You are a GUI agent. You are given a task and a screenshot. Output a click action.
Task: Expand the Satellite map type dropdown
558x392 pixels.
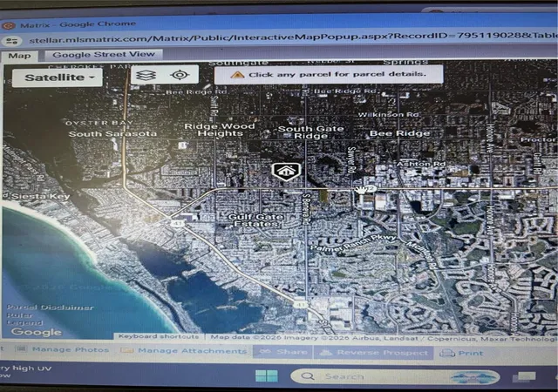click(x=58, y=78)
